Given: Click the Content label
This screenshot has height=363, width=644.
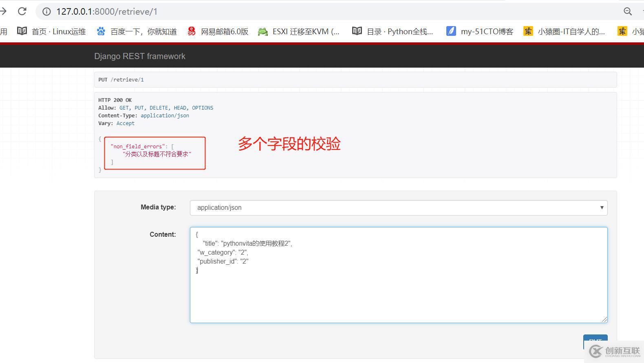Looking at the screenshot, I should pos(163,234).
